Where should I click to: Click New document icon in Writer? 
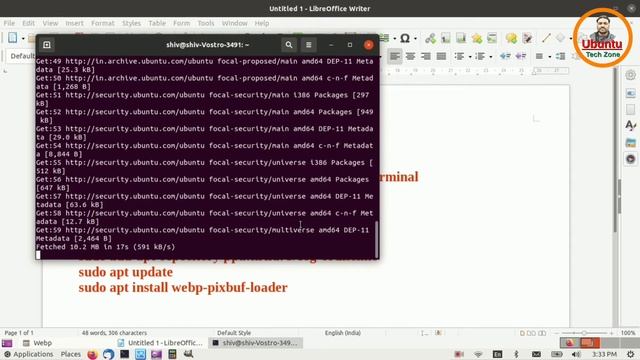(x=13, y=38)
